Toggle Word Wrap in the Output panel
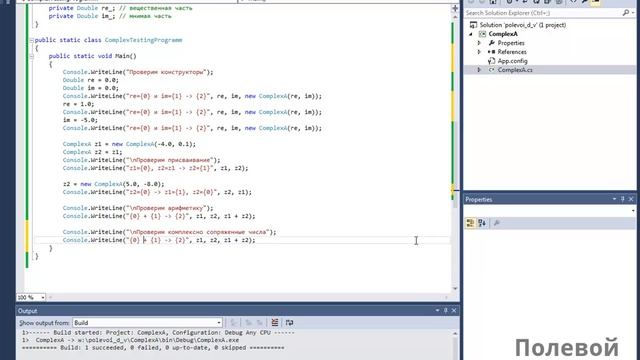The height and width of the screenshot is (360, 640). pyautogui.click(x=289, y=322)
